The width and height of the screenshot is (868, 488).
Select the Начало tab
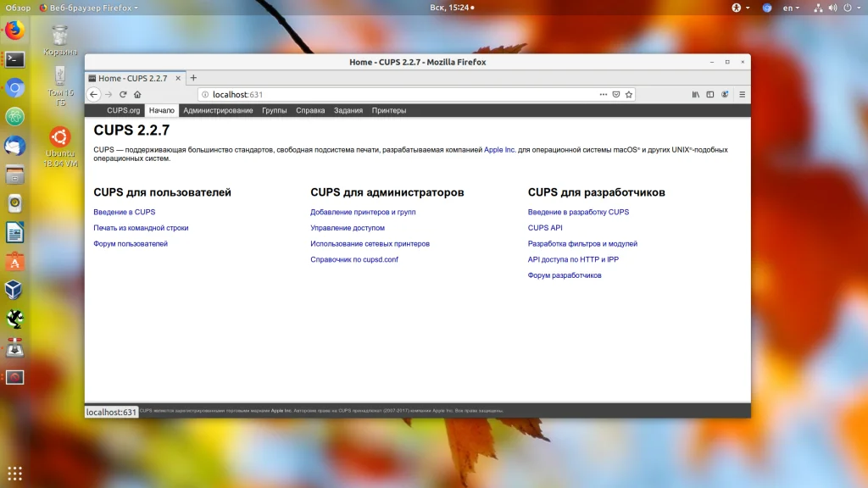pos(162,111)
